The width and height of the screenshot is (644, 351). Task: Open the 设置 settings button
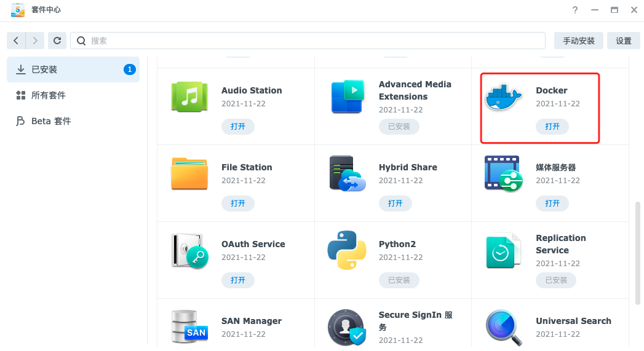point(623,41)
